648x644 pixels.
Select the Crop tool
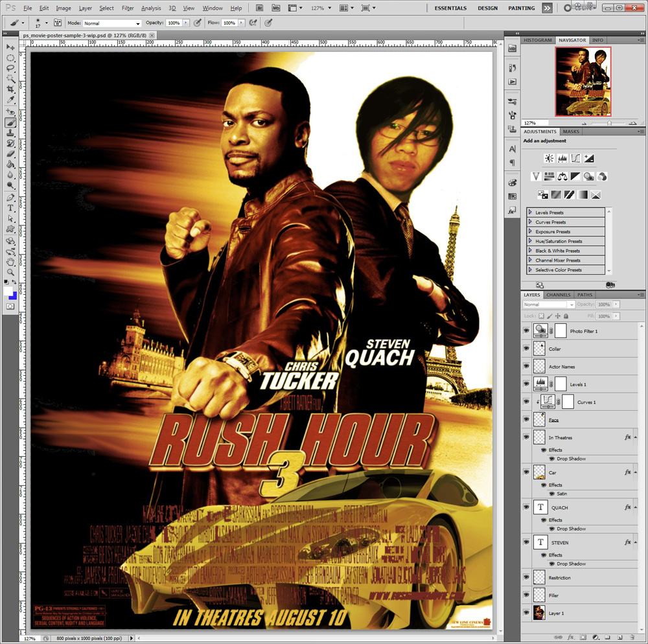[x=10, y=89]
